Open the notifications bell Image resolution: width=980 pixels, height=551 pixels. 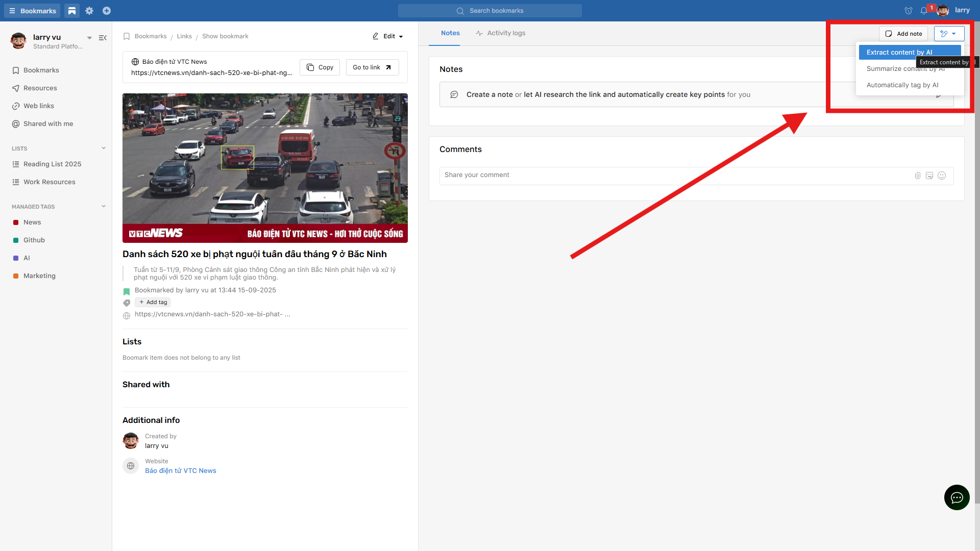click(x=924, y=11)
